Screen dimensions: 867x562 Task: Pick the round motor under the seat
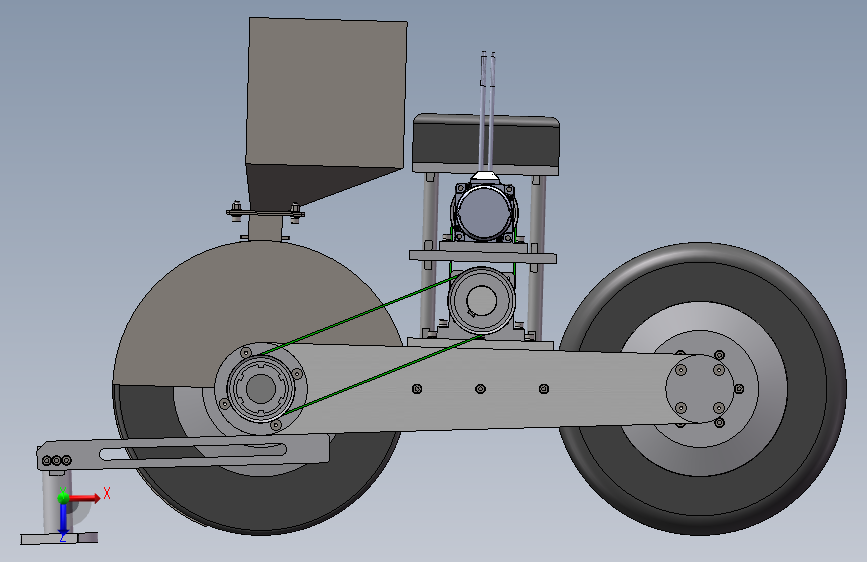coord(484,213)
